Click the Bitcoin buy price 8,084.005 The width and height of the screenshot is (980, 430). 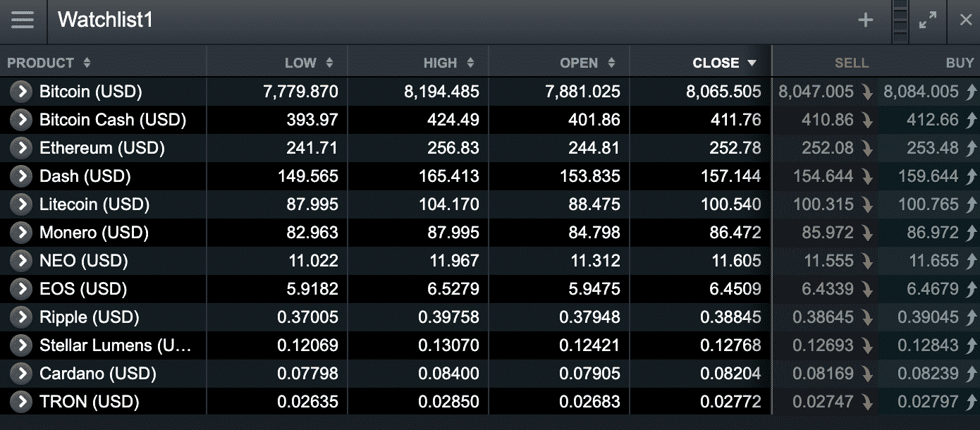[921, 92]
